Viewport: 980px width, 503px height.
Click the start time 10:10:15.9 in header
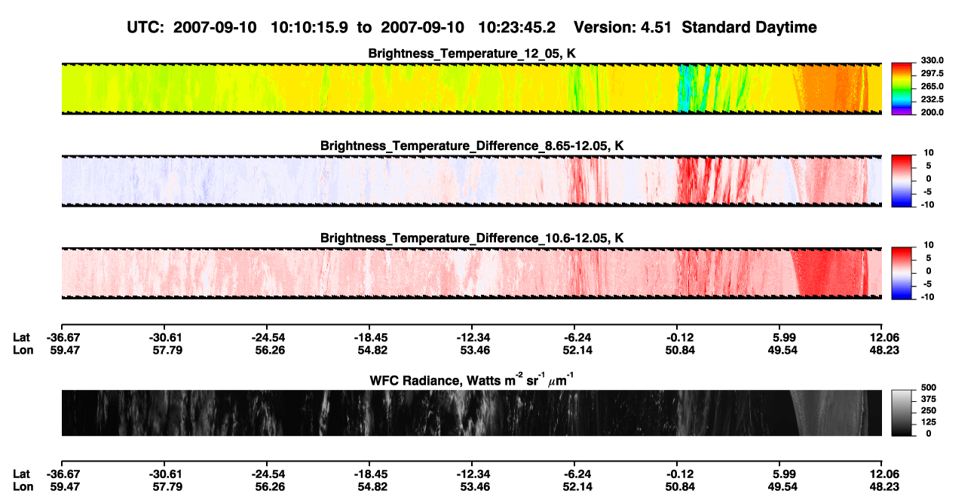point(311,28)
